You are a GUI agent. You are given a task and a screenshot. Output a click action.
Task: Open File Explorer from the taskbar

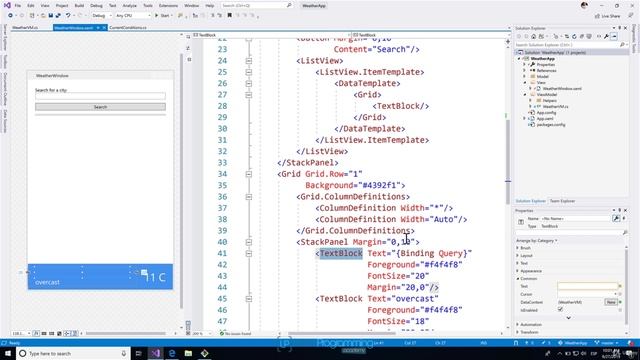point(188,353)
